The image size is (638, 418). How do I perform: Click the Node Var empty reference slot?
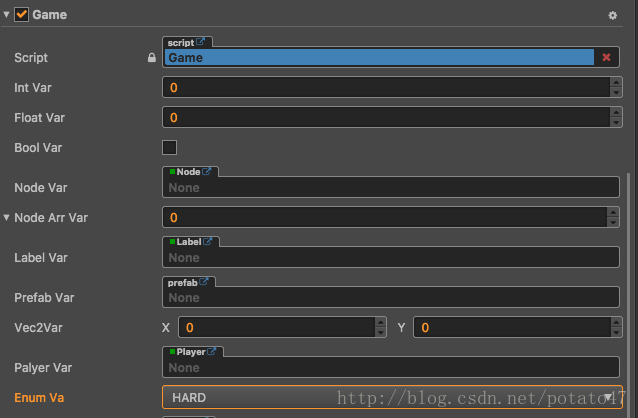(x=390, y=187)
